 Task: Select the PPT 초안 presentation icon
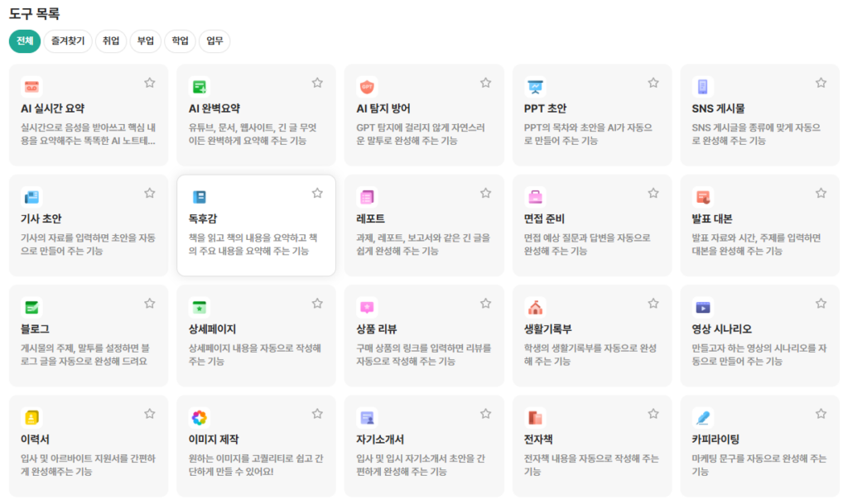click(x=532, y=86)
